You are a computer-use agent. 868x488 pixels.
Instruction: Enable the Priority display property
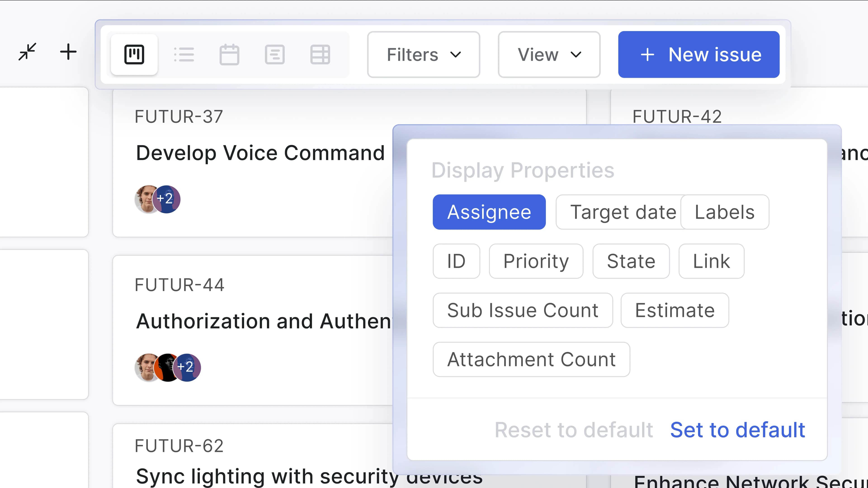point(536,261)
